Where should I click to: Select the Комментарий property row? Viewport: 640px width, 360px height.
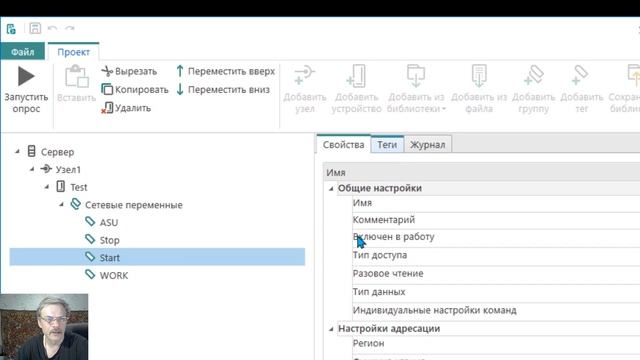(496, 220)
